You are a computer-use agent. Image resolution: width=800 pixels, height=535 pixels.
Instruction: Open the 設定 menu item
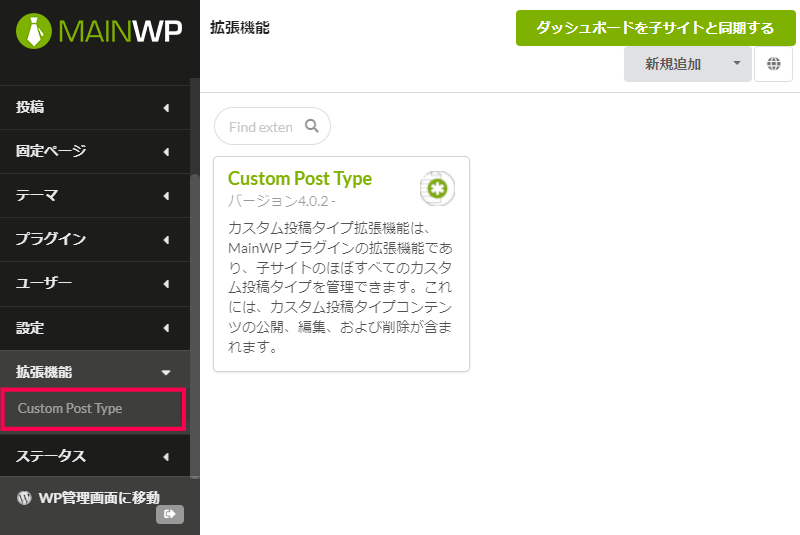point(95,328)
